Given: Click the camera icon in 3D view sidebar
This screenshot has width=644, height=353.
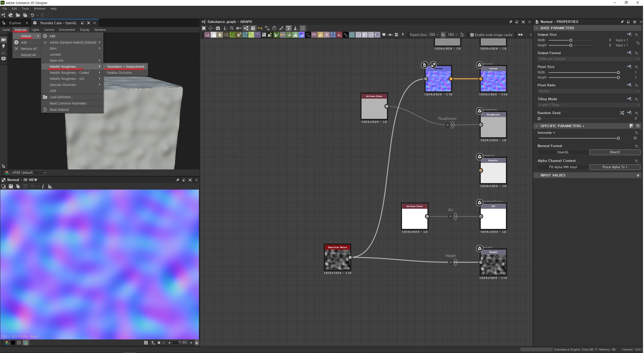Looking at the screenshot, I should pyautogui.click(x=4, y=40).
